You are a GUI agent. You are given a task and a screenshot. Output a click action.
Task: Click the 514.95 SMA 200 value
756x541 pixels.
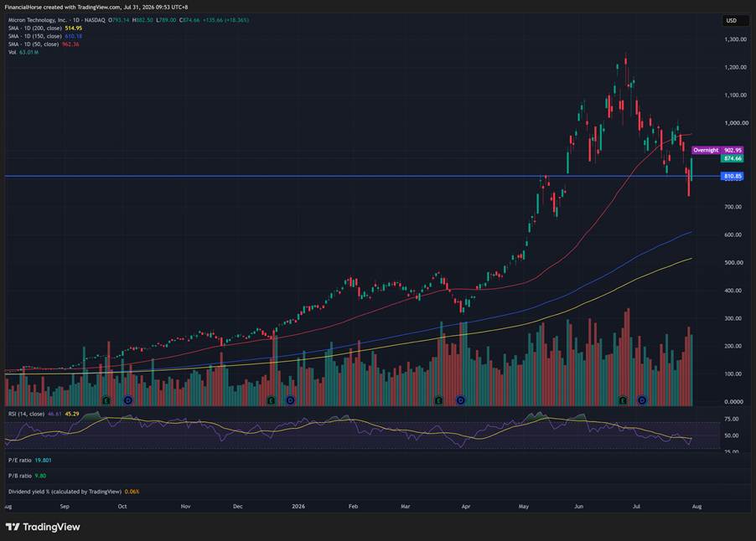coord(73,28)
